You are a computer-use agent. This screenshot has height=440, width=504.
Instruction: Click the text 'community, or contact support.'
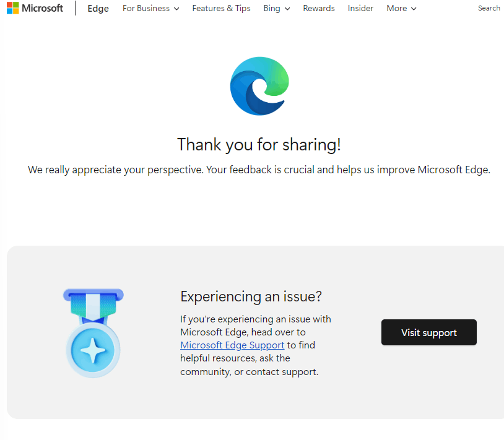(249, 371)
